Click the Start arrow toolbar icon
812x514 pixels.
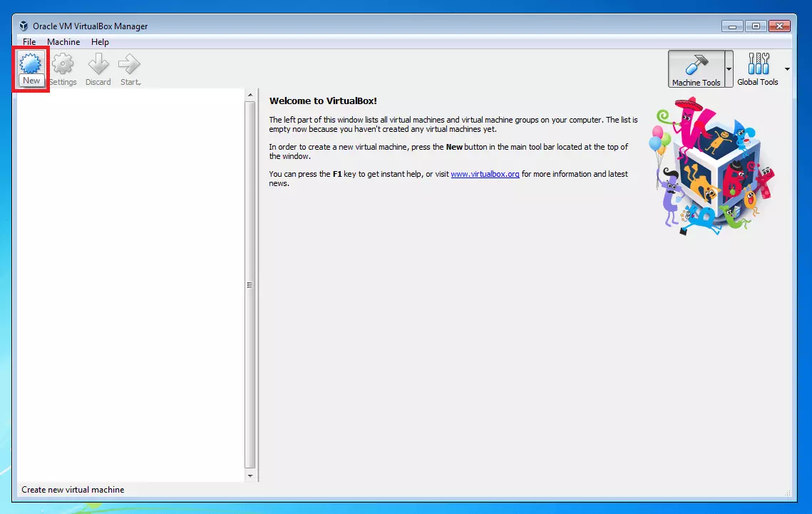(x=129, y=64)
